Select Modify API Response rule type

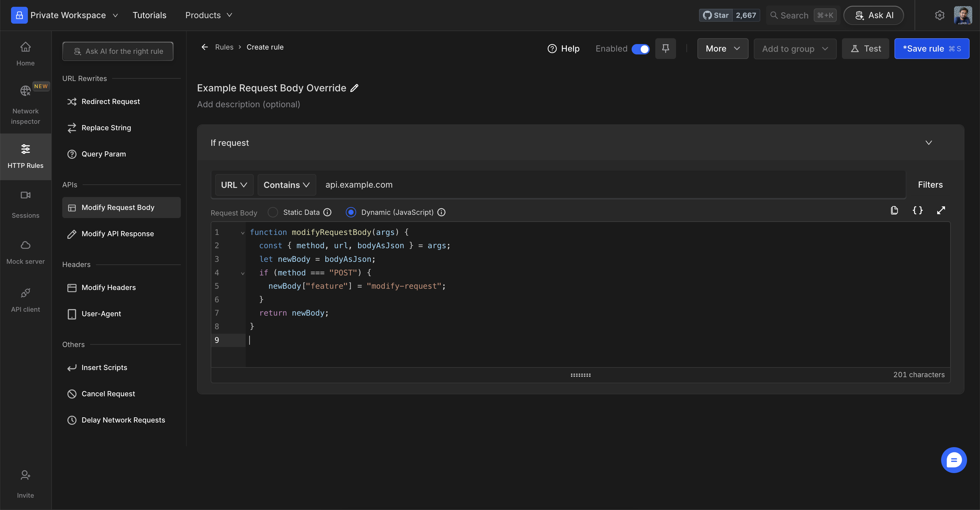coord(118,234)
